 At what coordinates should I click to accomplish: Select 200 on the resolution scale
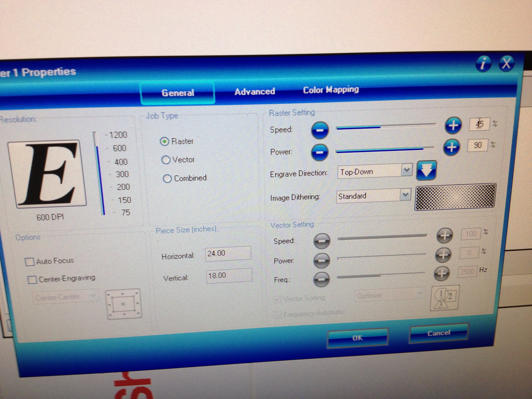123,187
